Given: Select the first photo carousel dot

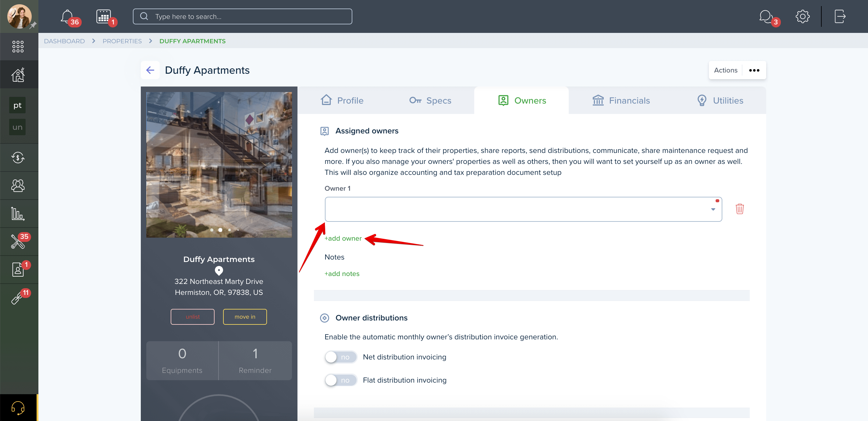Looking at the screenshot, I should pyautogui.click(x=211, y=230).
